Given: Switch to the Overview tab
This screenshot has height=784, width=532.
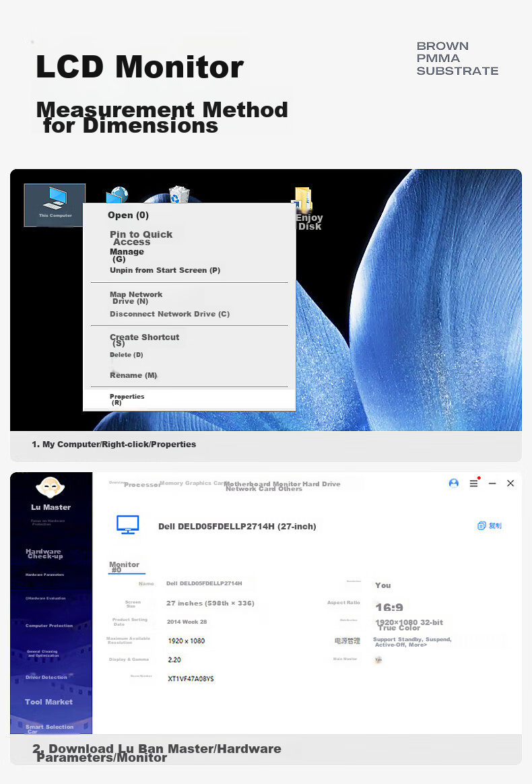Looking at the screenshot, I should click(116, 482).
